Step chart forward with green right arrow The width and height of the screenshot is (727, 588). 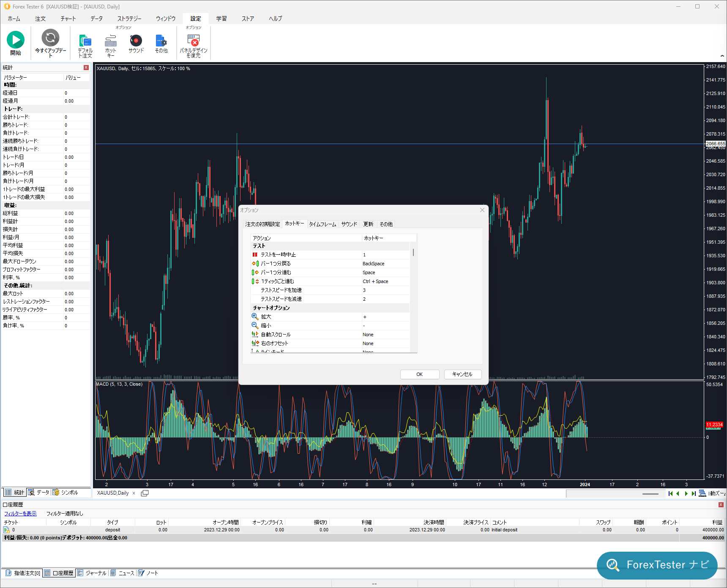point(686,493)
